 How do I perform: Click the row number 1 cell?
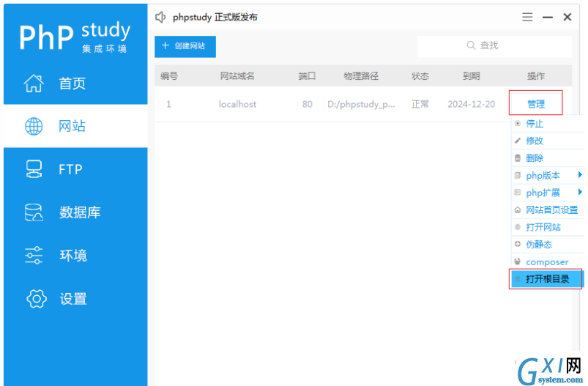coord(168,104)
